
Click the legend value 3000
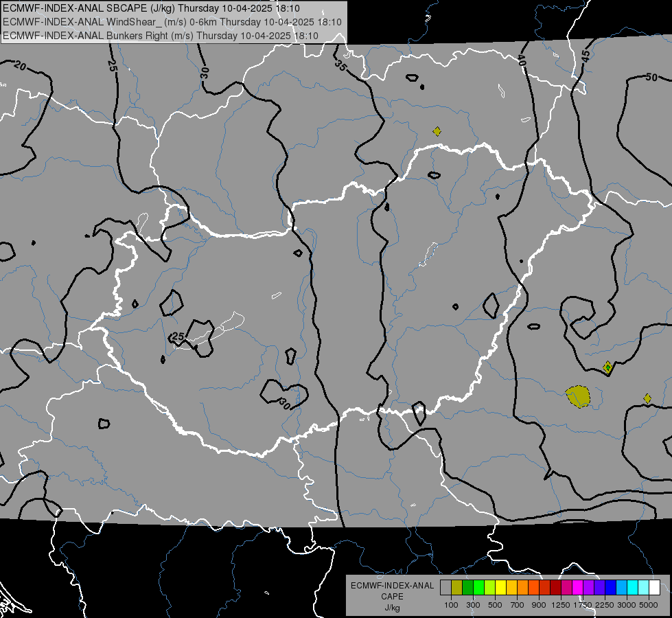[626, 605]
